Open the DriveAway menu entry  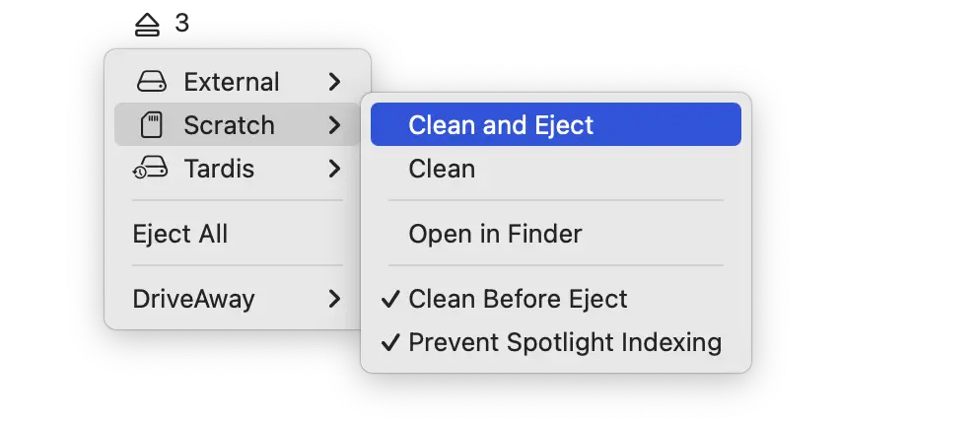click(193, 299)
